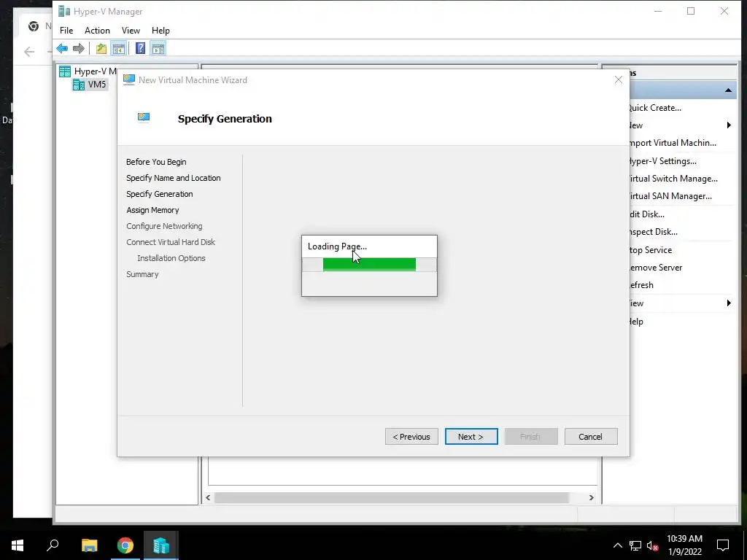The image size is (747, 560).
Task: Collapse the Actions section header arrow
Action: click(x=729, y=90)
